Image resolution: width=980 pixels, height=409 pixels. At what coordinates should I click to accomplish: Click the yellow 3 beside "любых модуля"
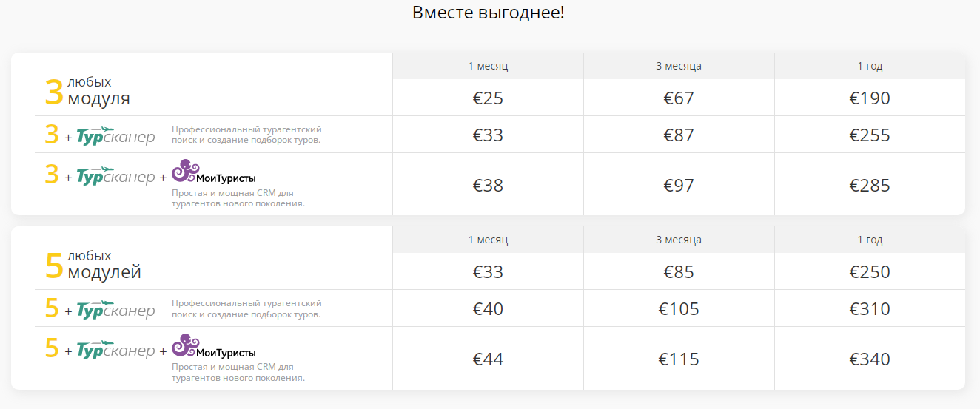click(x=54, y=92)
